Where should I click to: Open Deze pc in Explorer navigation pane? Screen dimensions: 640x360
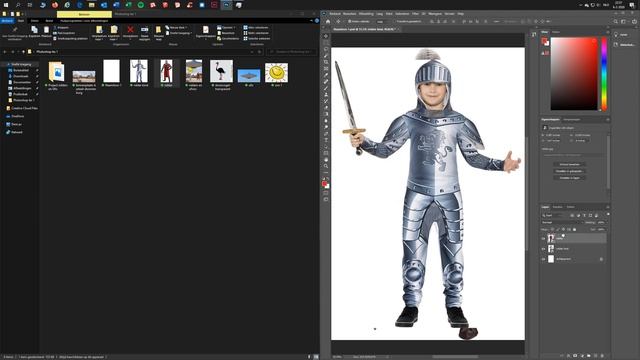tap(14, 124)
